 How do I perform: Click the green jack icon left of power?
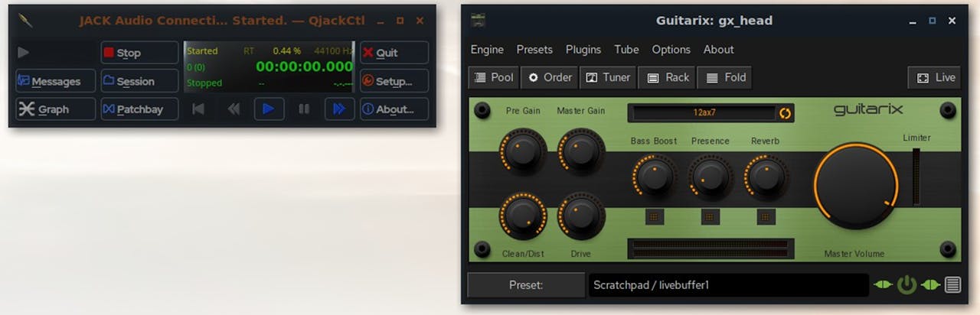[883, 285]
